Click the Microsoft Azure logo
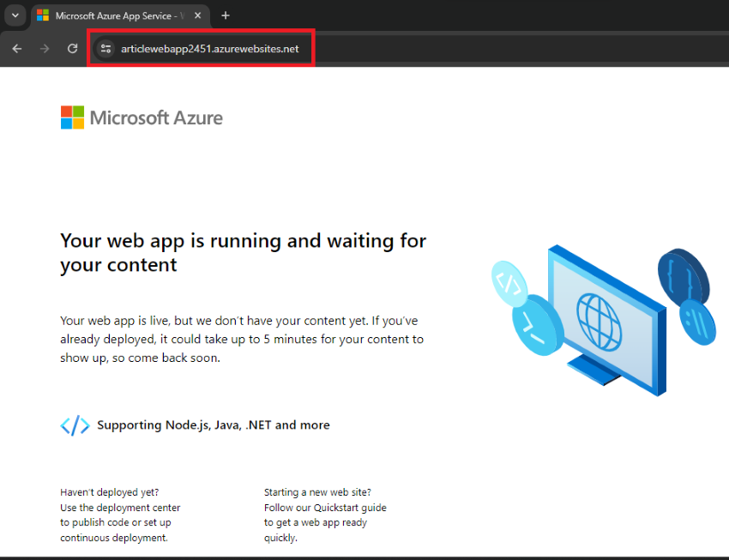The image size is (729, 560). [141, 117]
